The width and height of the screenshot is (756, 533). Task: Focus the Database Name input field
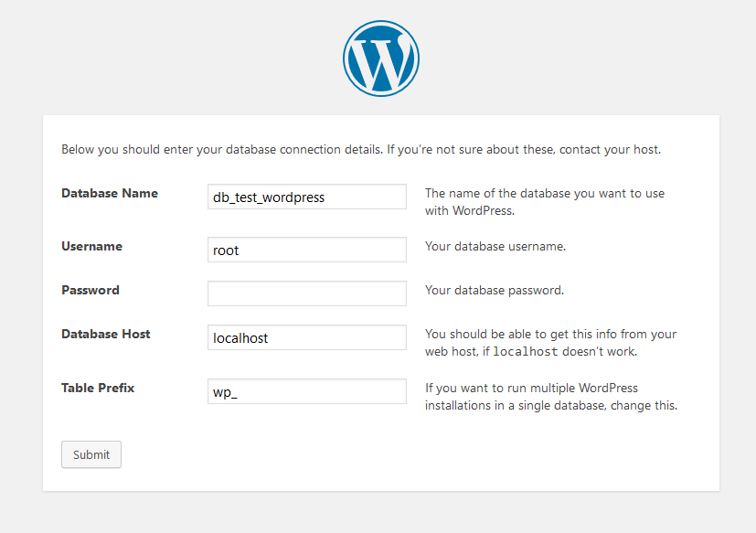click(x=307, y=197)
